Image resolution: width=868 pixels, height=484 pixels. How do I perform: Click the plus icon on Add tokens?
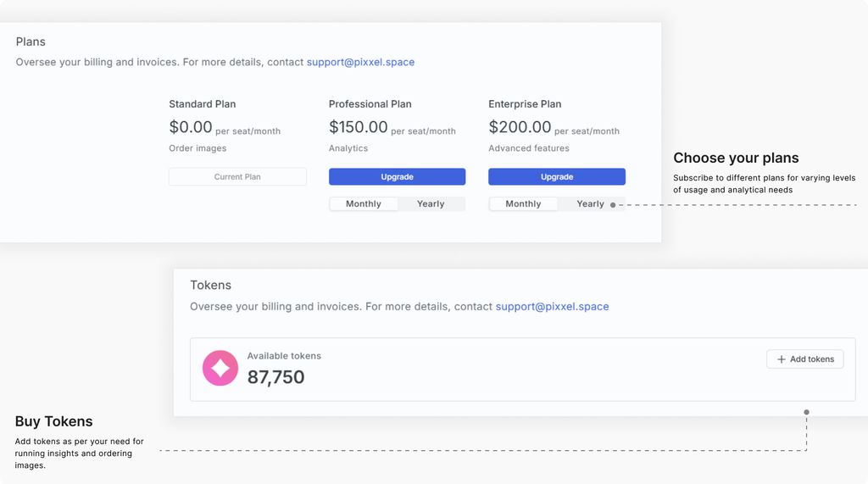pos(781,359)
